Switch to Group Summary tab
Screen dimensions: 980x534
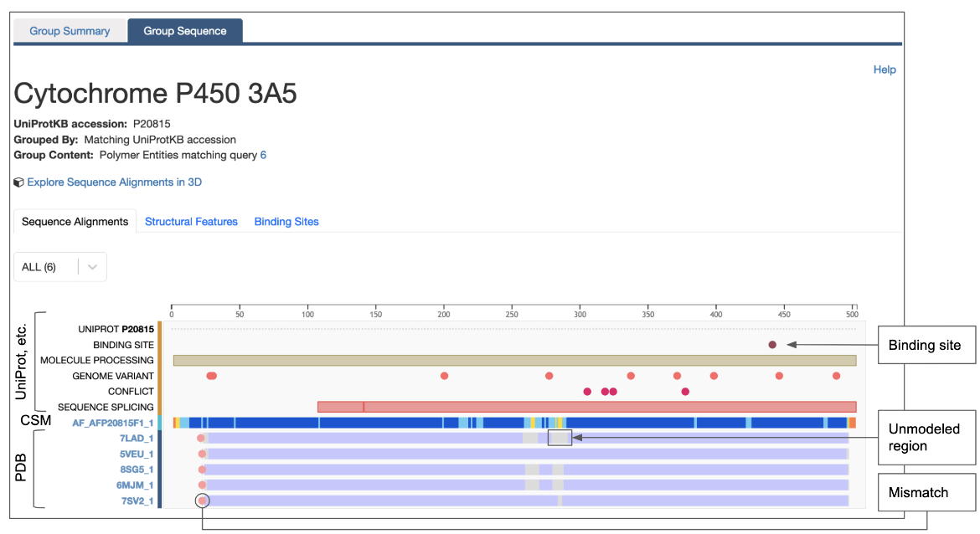[x=70, y=31]
